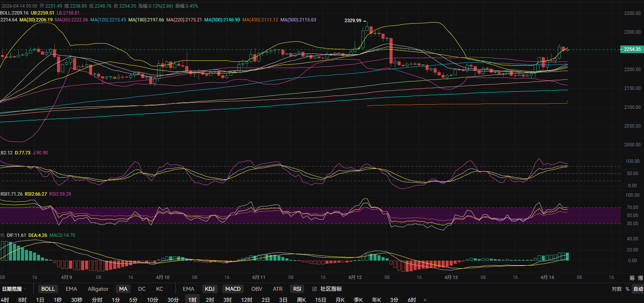Open the 社区指标 community indicators editor icon

[x=315, y=289]
